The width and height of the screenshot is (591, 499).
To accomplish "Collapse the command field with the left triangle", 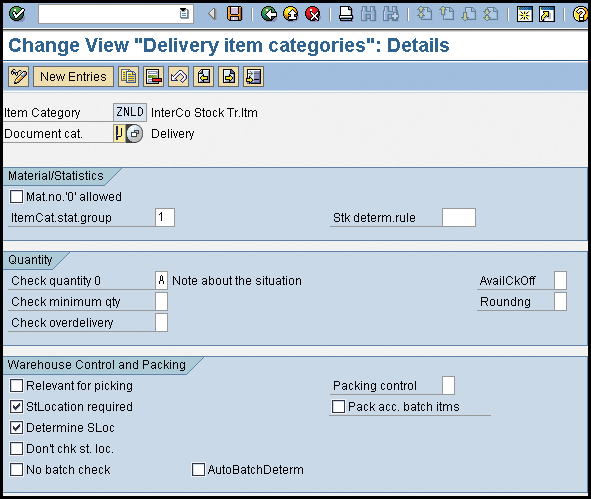I will click(212, 14).
